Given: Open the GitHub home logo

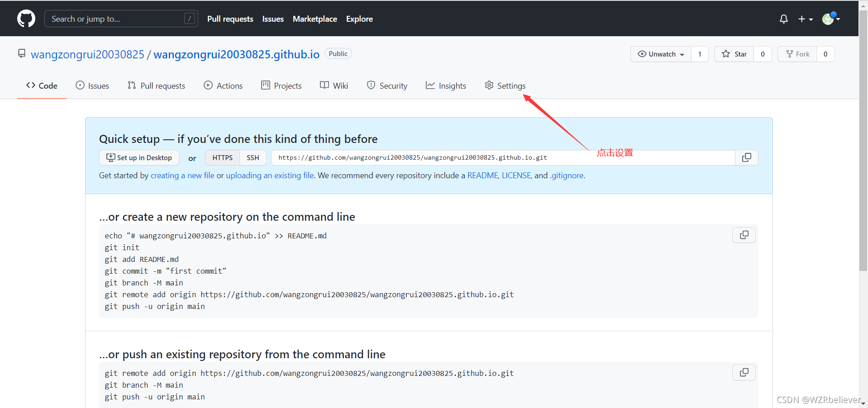Looking at the screenshot, I should point(26,19).
